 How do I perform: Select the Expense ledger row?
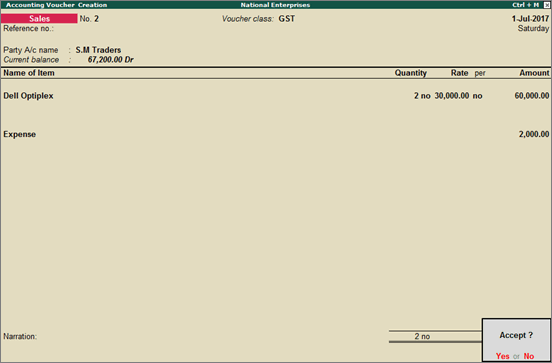276,134
